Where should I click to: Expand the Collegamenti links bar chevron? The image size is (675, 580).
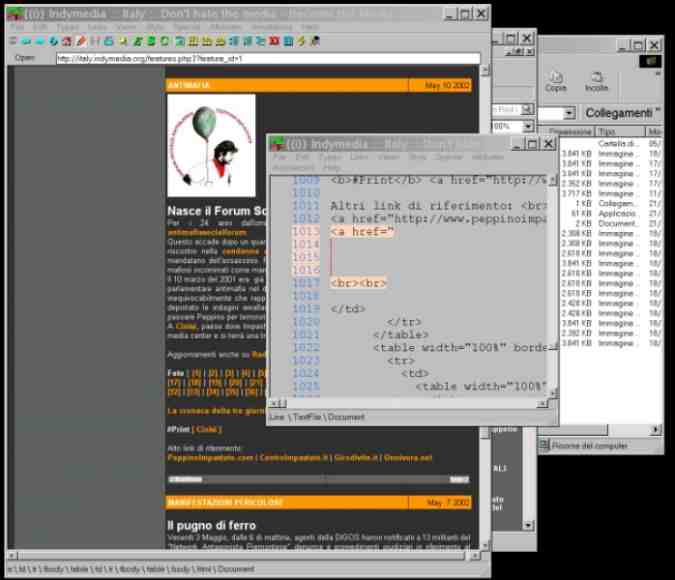(x=657, y=110)
